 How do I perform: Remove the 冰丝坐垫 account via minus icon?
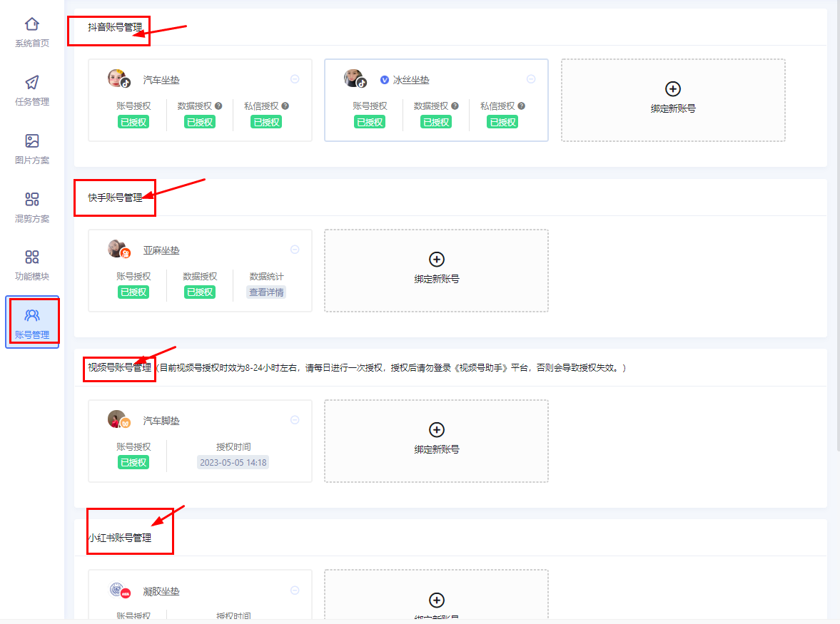pyautogui.click(x=531, y=79)
